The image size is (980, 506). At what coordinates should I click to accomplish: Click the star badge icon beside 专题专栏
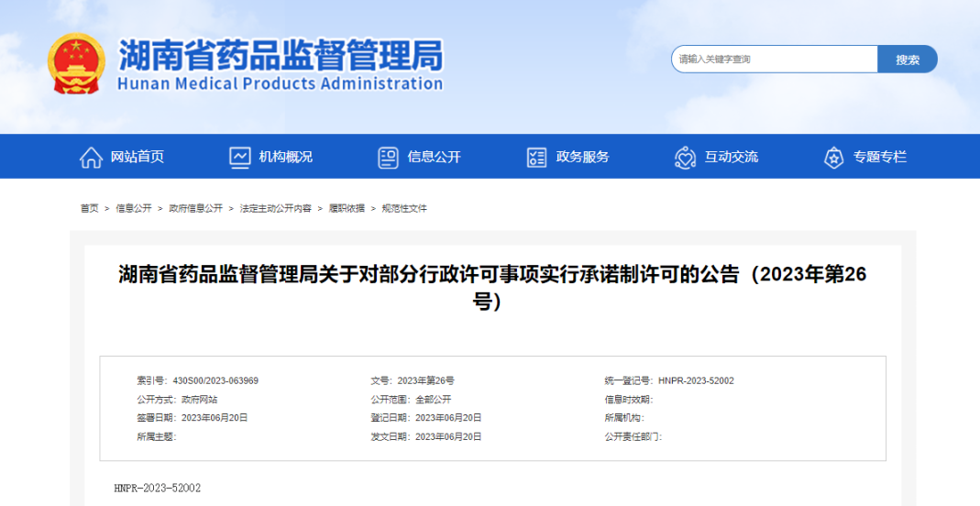click(833, 158)
